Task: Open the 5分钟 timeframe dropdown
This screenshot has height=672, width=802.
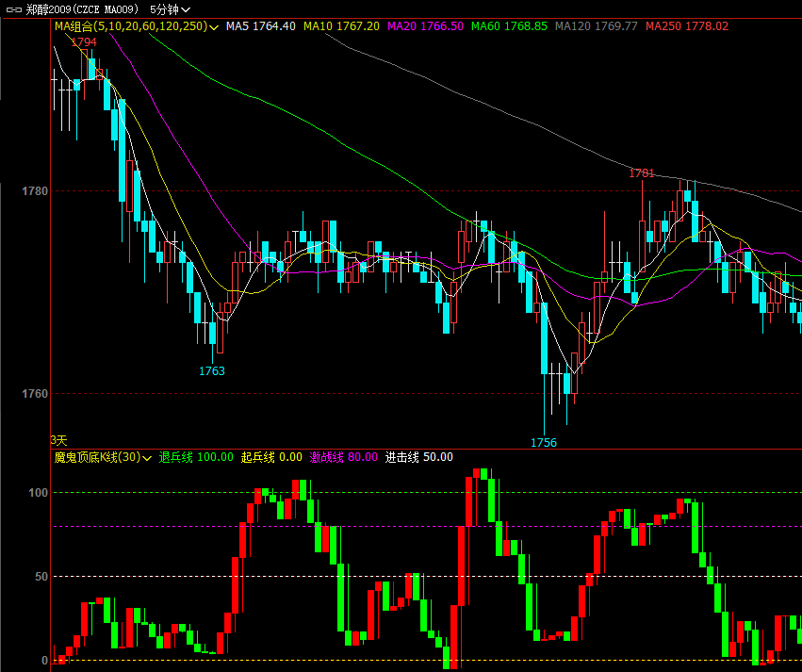Action: (x=170, y=9)
